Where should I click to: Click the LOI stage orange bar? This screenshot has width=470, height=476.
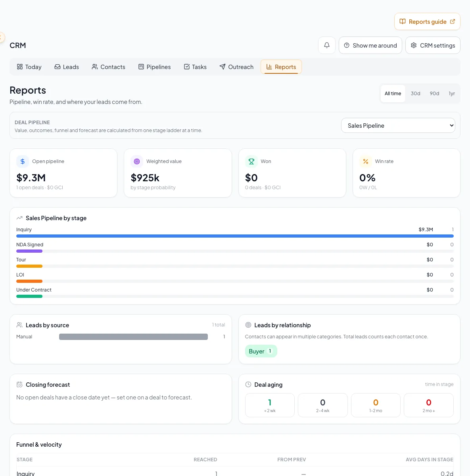coord(29,281)
